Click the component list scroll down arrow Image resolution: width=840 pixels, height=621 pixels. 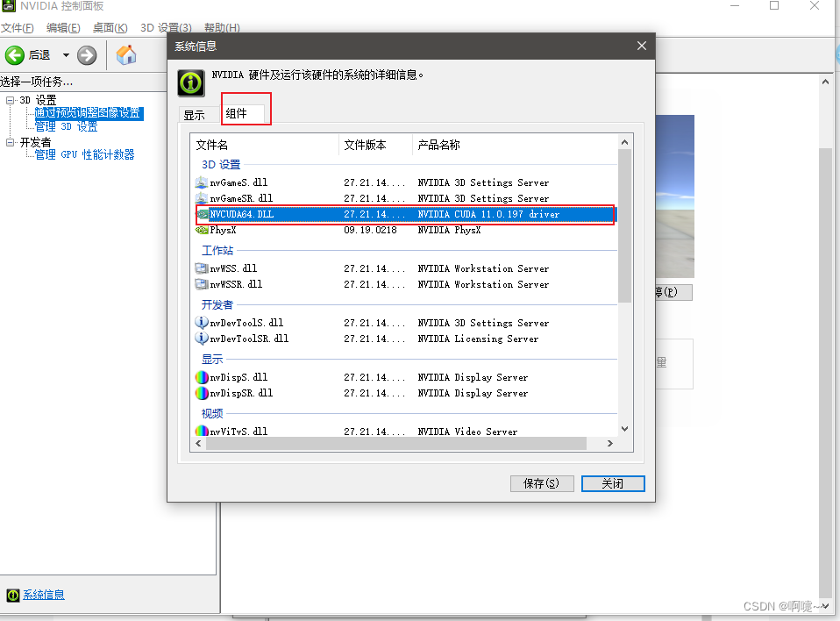pos(624,429)
